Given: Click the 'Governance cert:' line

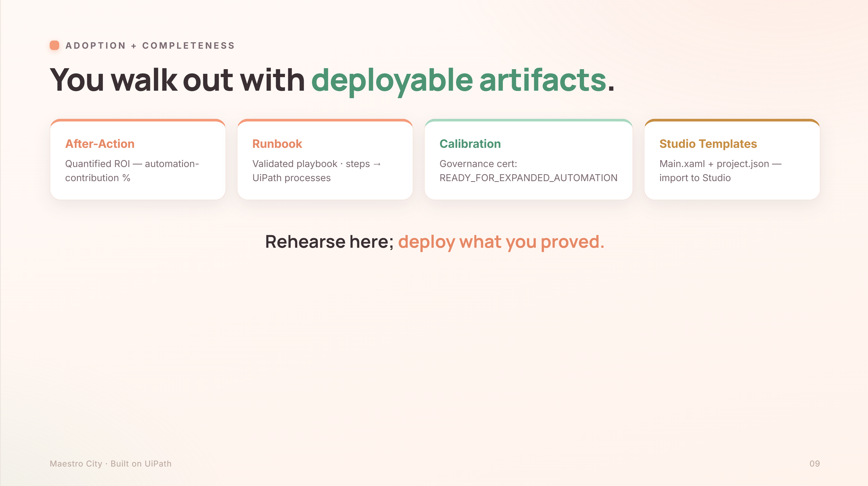Looking at the screenshot, I should 478,163.
